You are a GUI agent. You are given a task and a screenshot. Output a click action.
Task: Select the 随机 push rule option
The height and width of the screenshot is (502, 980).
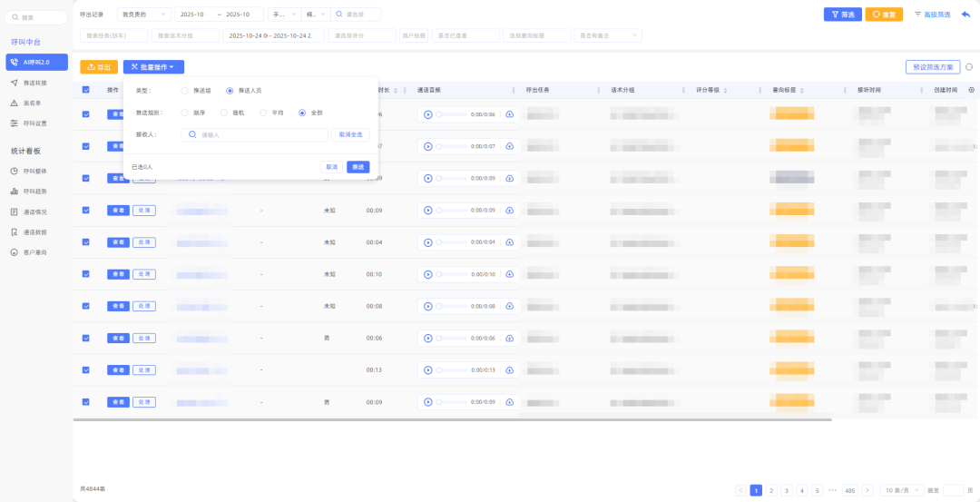(x=224, y=113)
